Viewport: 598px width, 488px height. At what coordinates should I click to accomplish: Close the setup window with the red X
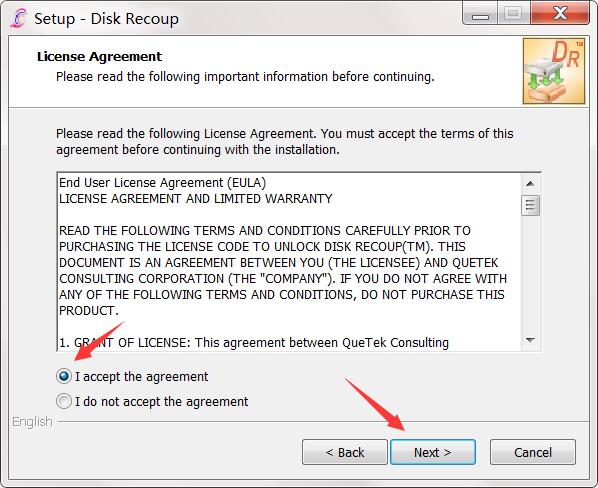[560, 14]
